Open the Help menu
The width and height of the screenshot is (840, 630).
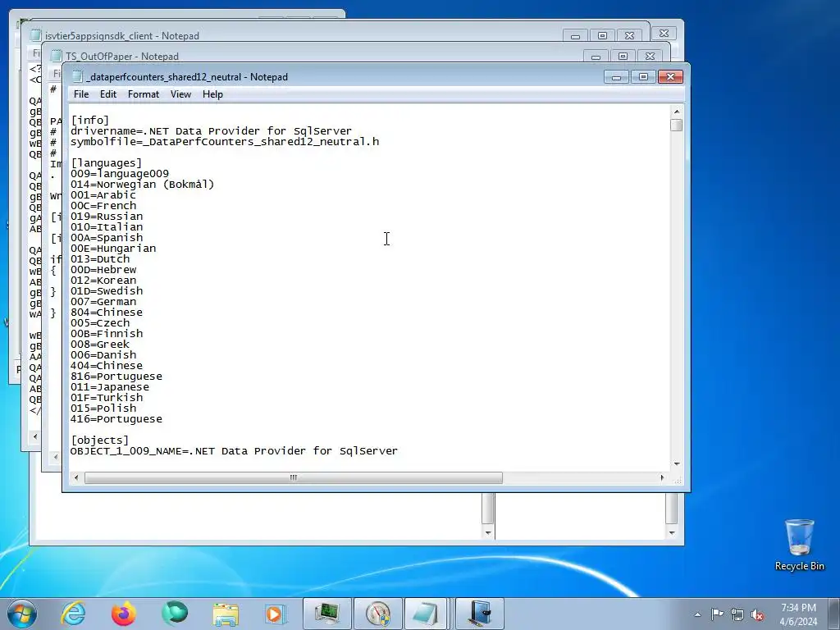tap(212, 94)
